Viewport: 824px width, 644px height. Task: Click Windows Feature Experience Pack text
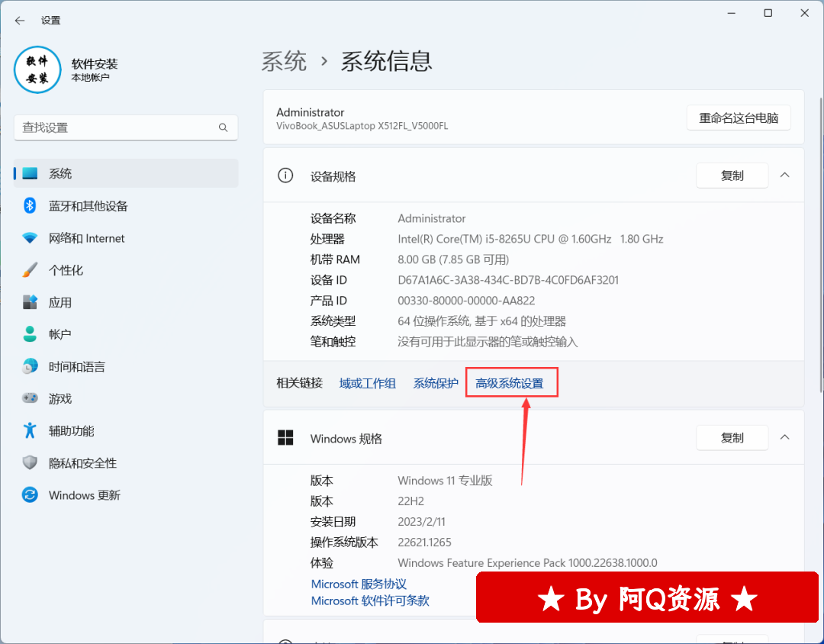(x=527, y=563)
